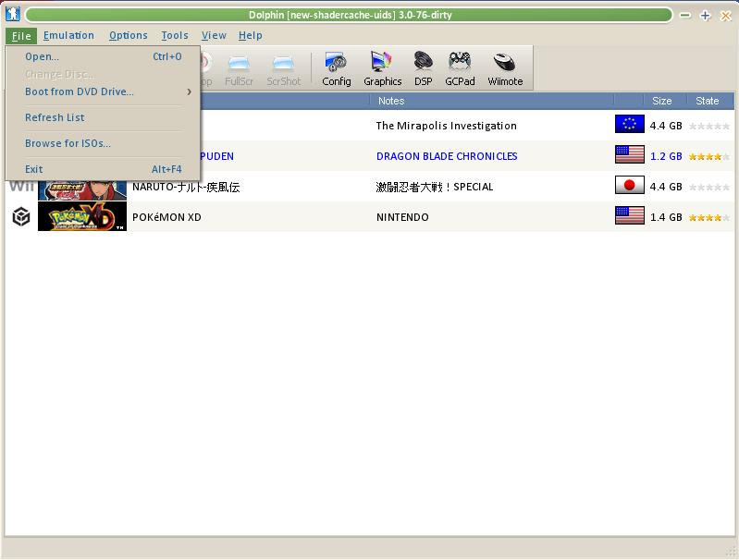Open the View menu
This screenshot has width=739, height=560.
point(214,36)
